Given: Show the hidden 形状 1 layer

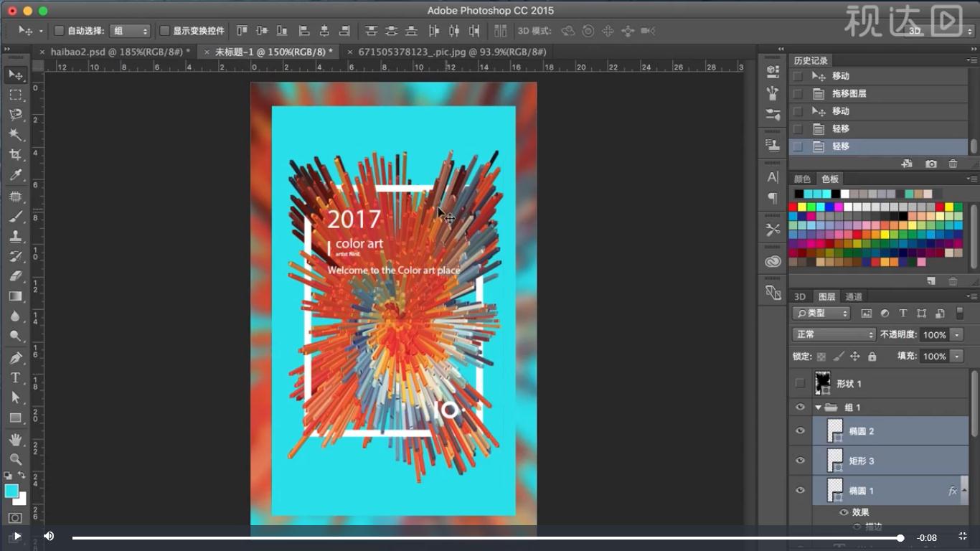Looking at the screenshot, I should [800, 384].
